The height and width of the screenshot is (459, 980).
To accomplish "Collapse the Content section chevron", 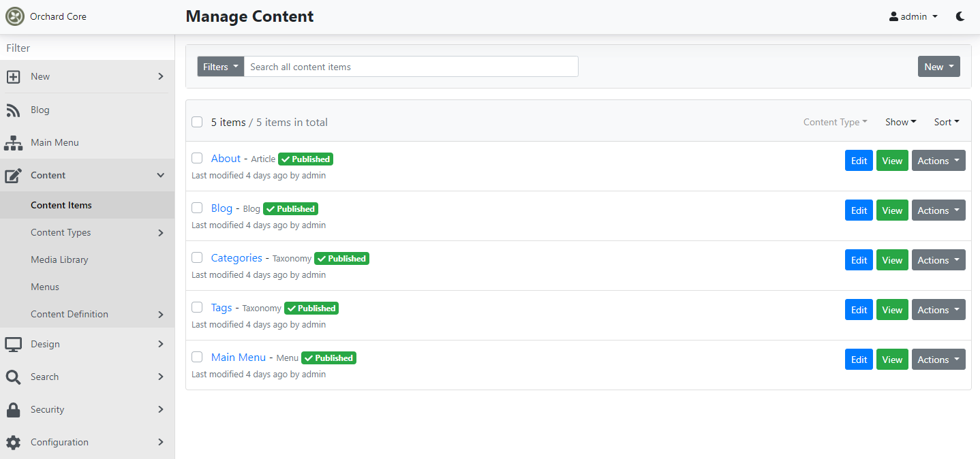I will 161,175.
